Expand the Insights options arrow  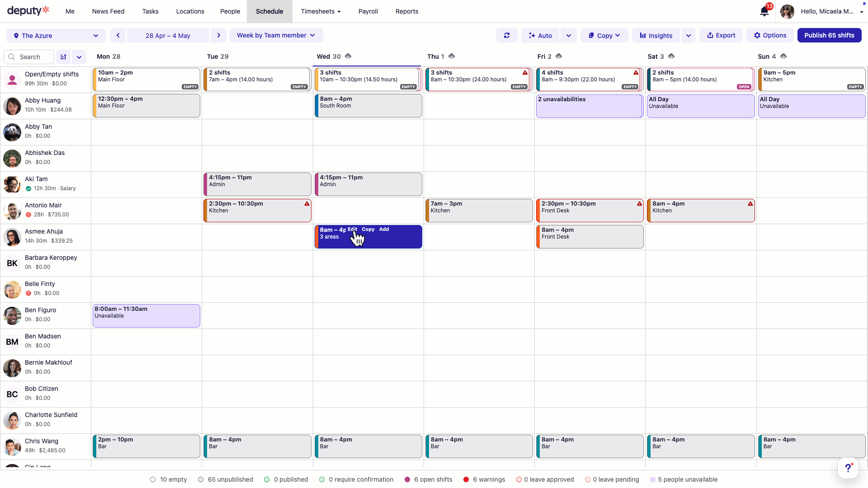click(689, 35)
